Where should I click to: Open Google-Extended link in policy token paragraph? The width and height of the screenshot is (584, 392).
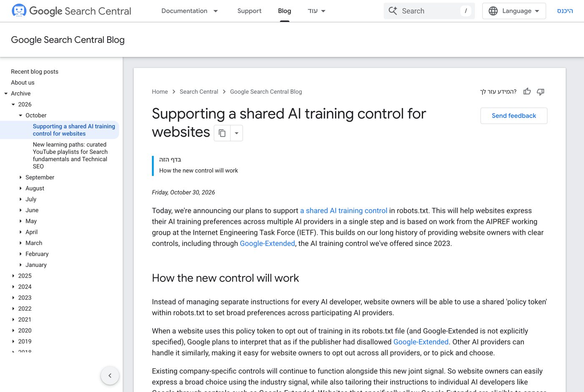pyautogui.click(x=421, y=342)
